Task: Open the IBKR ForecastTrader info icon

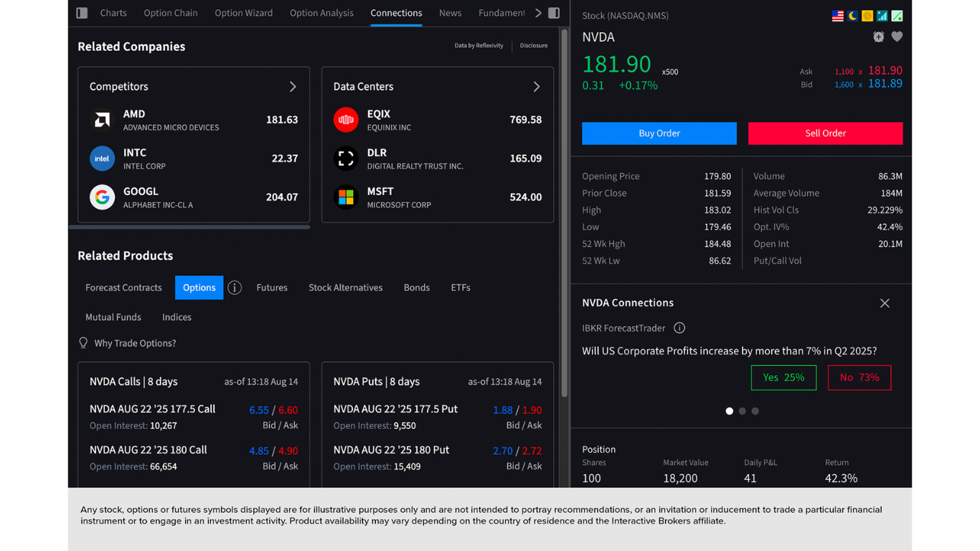Action: coord(679,328)
